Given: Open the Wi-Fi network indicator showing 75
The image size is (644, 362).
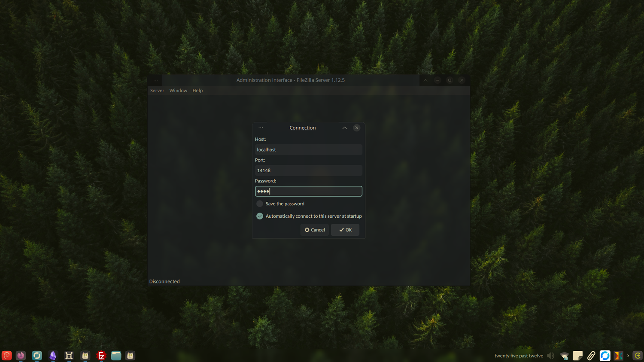Looking at the screenshot, I should (564, 356).
